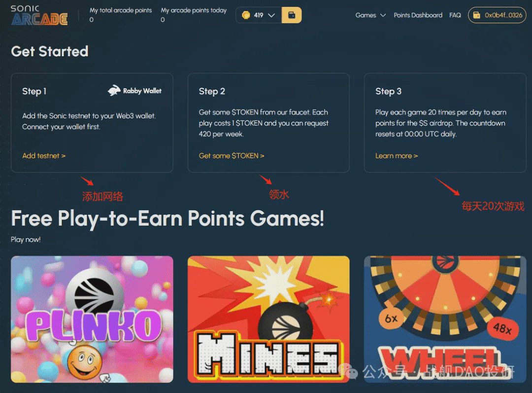
Task: Open the Plinko game thumbnail
Action: tap(92, 320)
